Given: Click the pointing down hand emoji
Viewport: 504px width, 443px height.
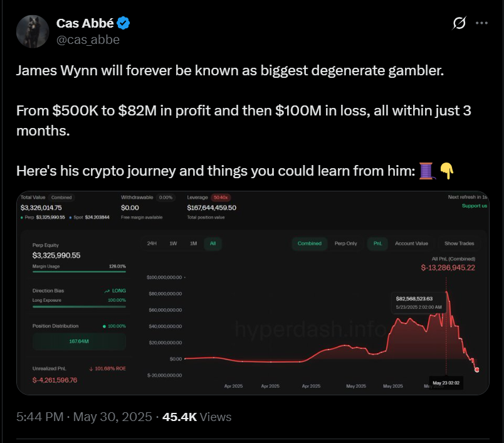Looking at the screenshot, I should click(x=447, y=171).
